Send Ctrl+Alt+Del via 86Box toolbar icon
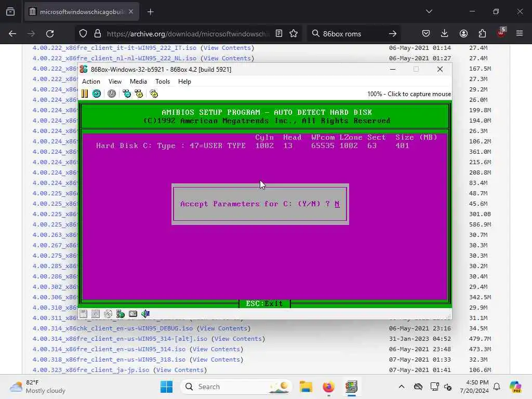The height and width of the screenshot is (399, 532). coord(127,94)
